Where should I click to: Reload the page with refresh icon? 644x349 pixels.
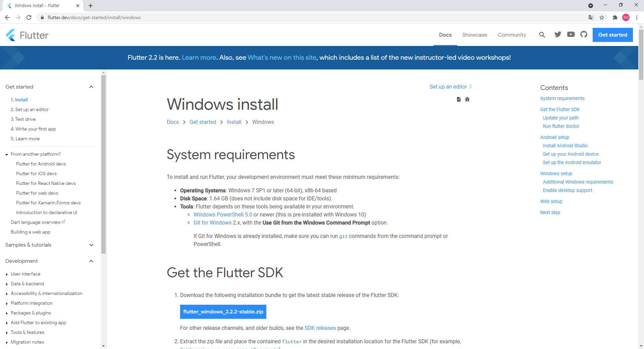pos(29,17)
